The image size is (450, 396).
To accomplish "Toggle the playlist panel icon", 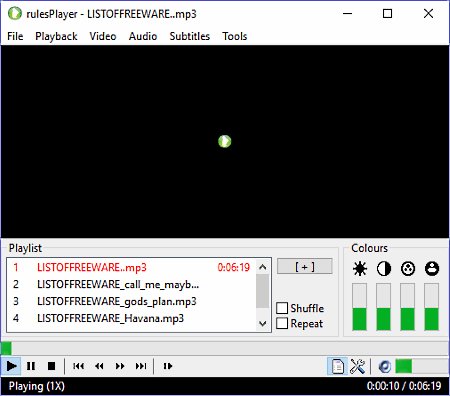I will pyautogui.click(x=337, y=366).
